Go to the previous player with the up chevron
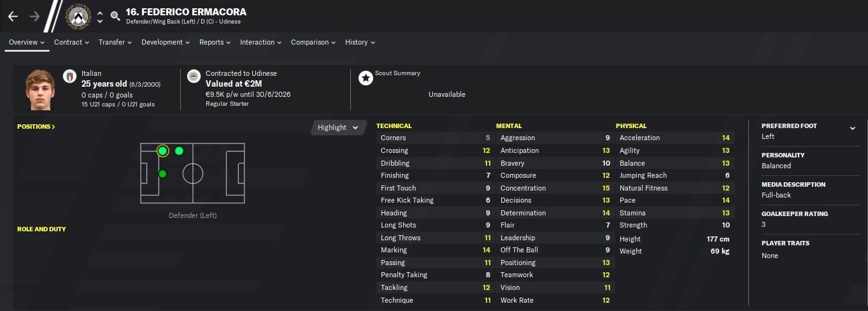 (x=99, y=12)
